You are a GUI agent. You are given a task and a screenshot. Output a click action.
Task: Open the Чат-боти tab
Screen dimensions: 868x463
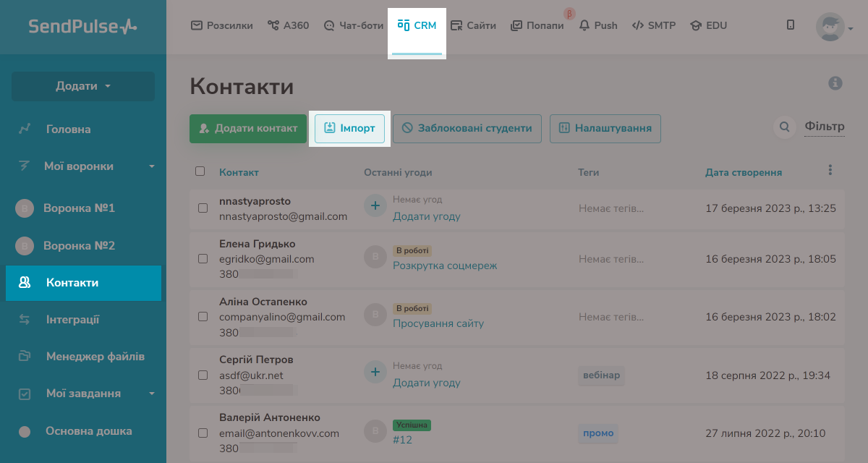353,25
